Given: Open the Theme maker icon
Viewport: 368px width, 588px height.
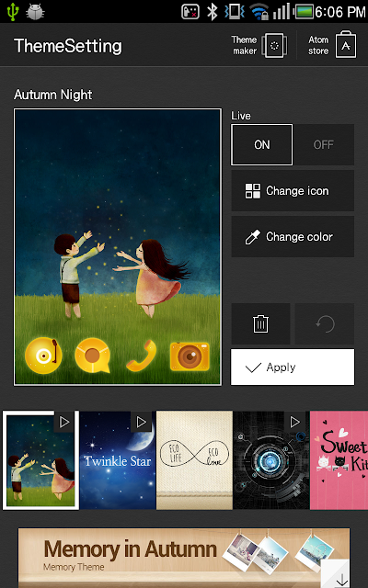Looking at the screenshot, I should coord(274,45).
